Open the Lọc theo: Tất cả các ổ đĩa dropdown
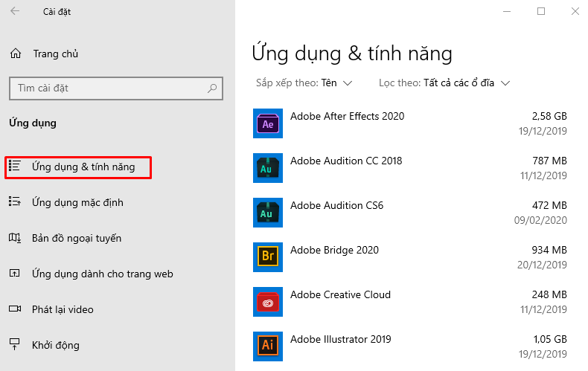Viewport: 588px width, 371px height. (444, 83)
